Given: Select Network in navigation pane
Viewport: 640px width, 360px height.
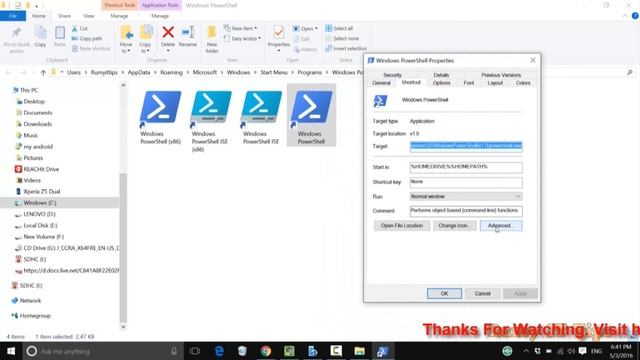Looking at the screenshot, I should pos(30,301).
